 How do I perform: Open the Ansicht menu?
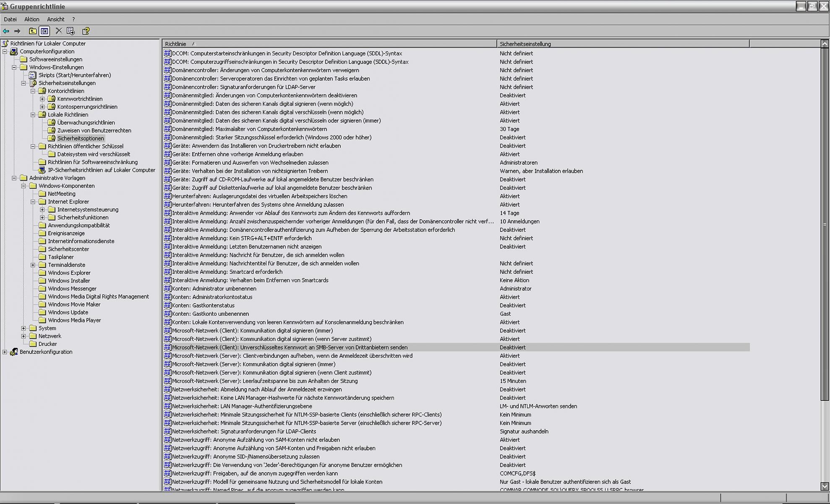point(55,19)
